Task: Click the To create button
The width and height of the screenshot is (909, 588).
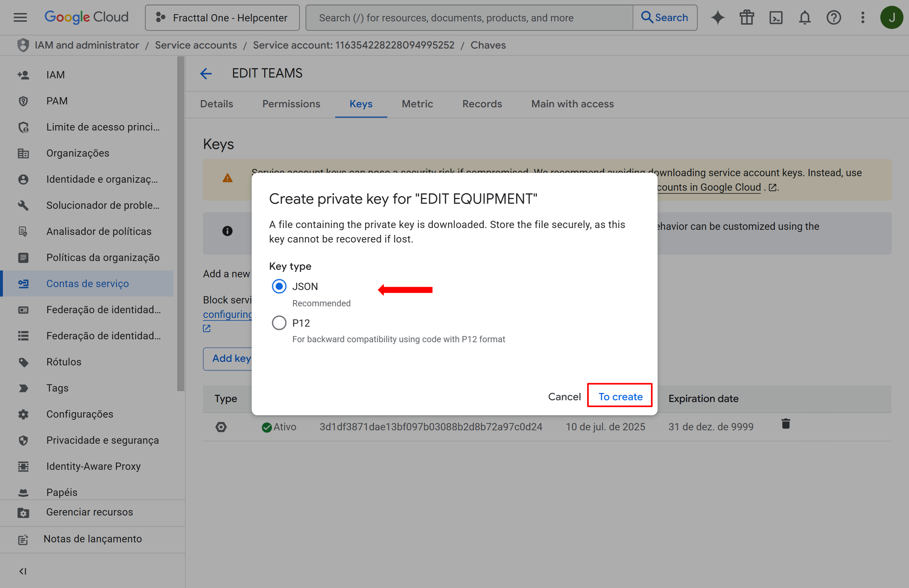Action: click(620, 396)
